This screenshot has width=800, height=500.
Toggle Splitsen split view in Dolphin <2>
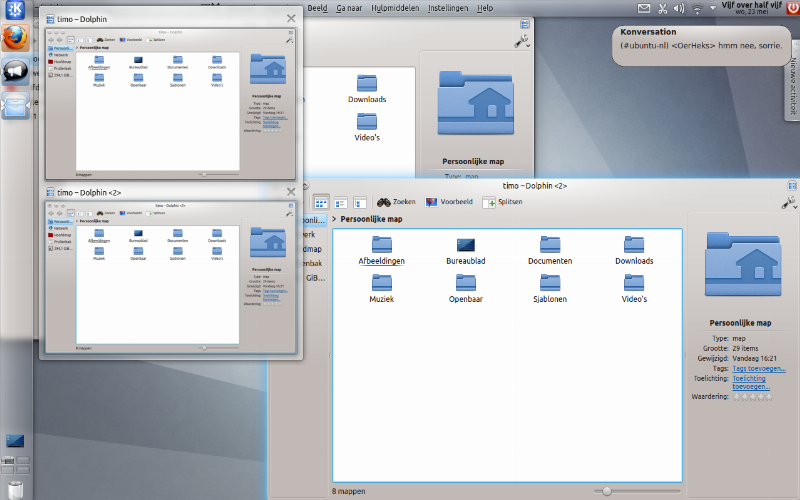pos(503,202)
